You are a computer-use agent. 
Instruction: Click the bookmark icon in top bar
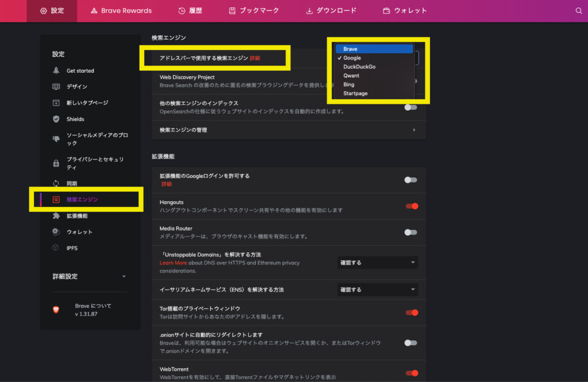coord(232,11)
